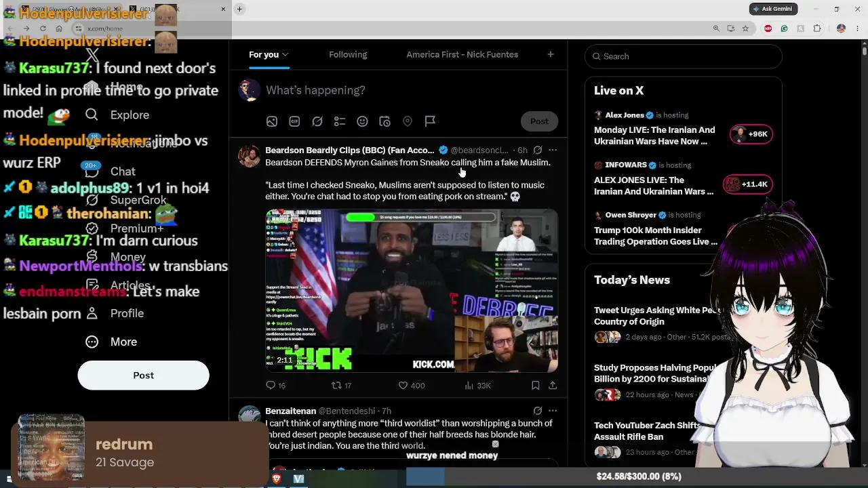This screenshot has width=868, height=488.
Task: Open the America First - Nick Fuentes tab
Action: coord(462,54)
